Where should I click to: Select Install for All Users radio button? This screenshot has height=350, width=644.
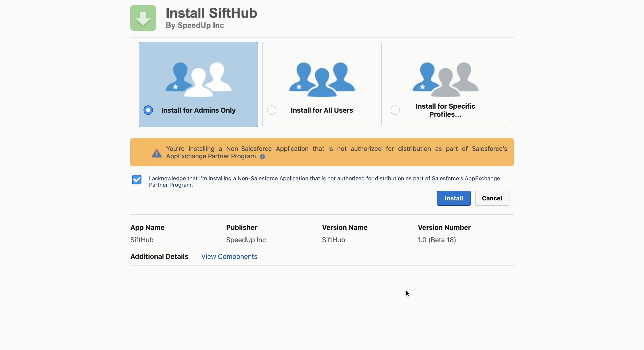click(272, 110)
